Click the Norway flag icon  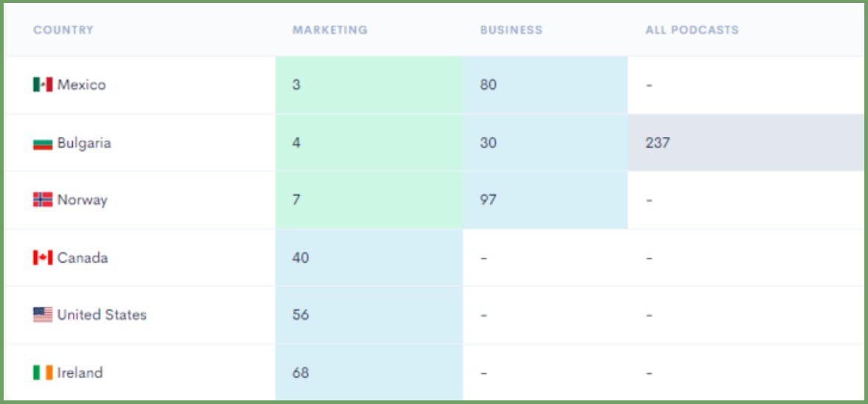click(x=43, y=199)
